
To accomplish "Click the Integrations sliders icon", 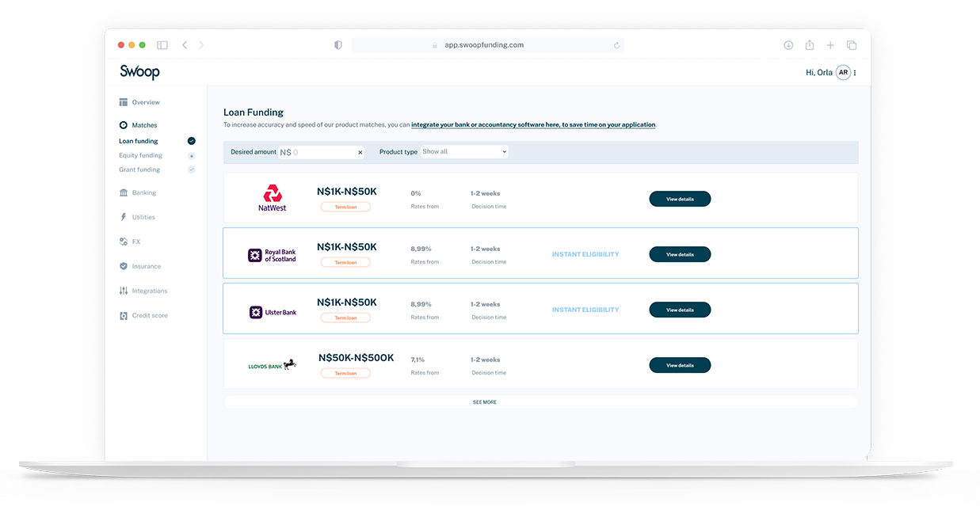I will [x=124, y=291].
